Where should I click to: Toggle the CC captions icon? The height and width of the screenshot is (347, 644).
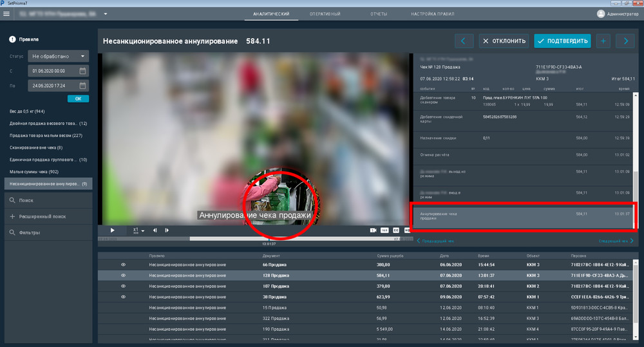[x=396, y=230]
